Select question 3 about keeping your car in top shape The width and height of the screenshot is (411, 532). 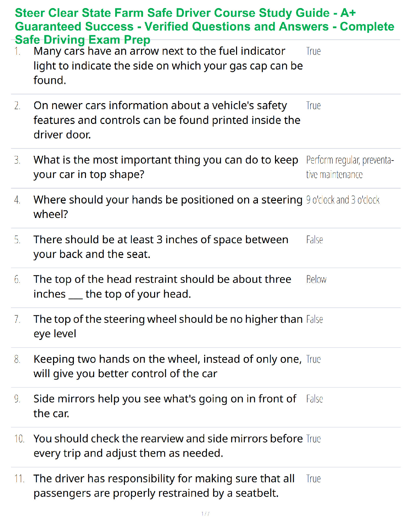[166, 167]
